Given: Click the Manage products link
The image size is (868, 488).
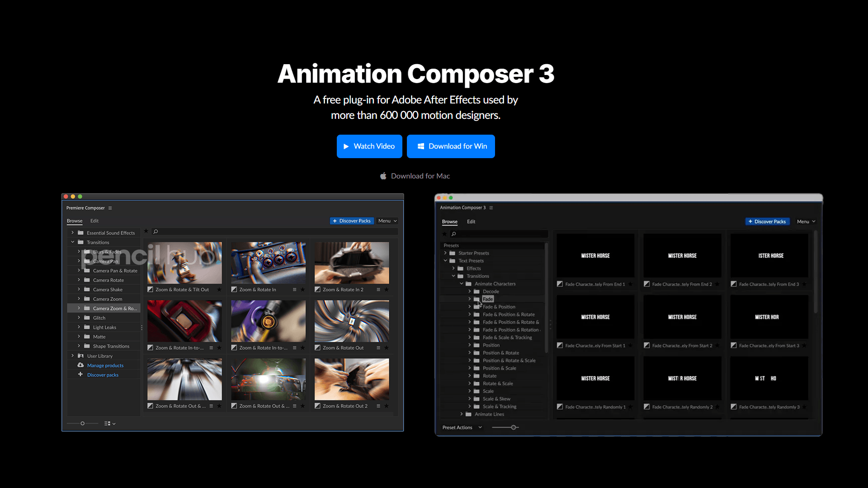Looking at the screenshot, I should (x=105, y=366).
